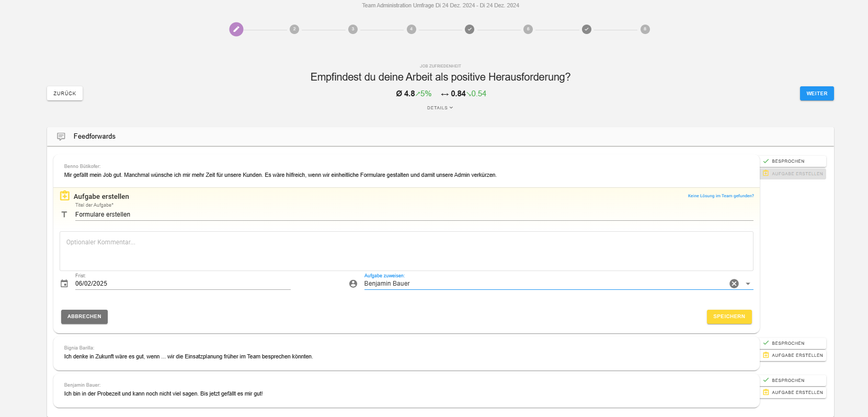Mark Benjamin Bauer's feedback as Besprochen
Image resolution: width=868 pixels, height=417 pixels.
pyautogui.click(x=793, y=380)
